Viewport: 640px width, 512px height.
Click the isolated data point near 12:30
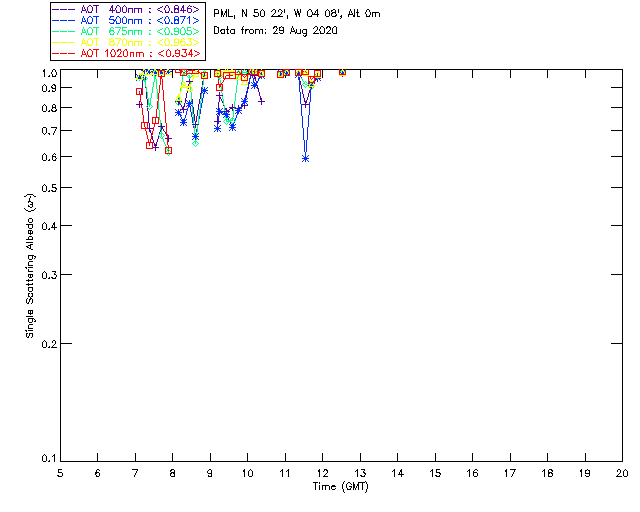(x=342, y=72)
